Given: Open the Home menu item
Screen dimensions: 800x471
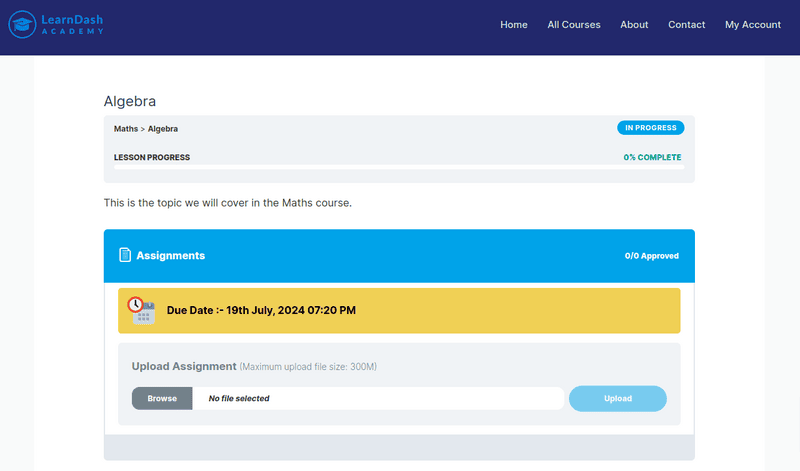Looking at the screenshot, I should point(514,25).
